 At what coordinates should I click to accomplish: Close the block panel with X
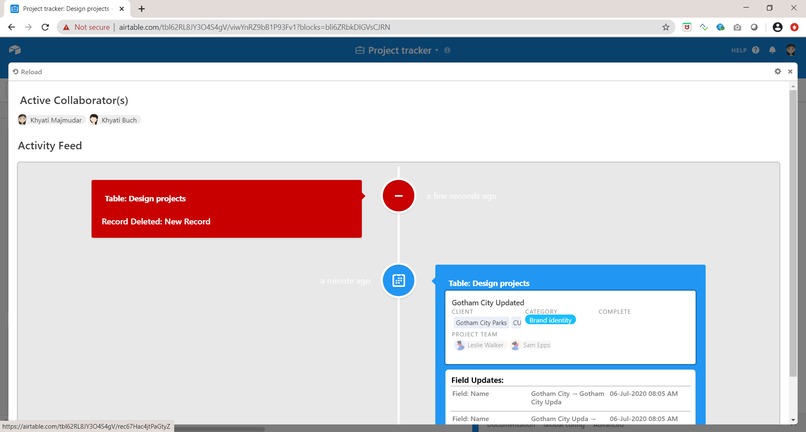click(791, 71)
